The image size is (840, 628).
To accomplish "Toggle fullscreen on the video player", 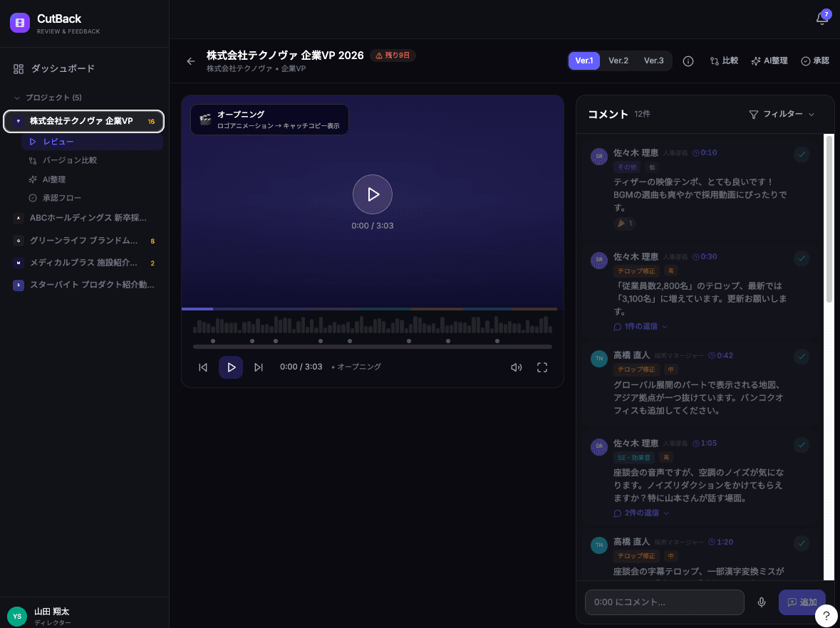I will (542, 367).
